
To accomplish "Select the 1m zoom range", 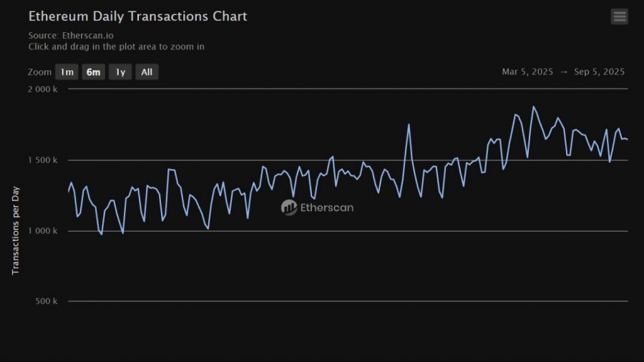I will [x=67, y=72].
